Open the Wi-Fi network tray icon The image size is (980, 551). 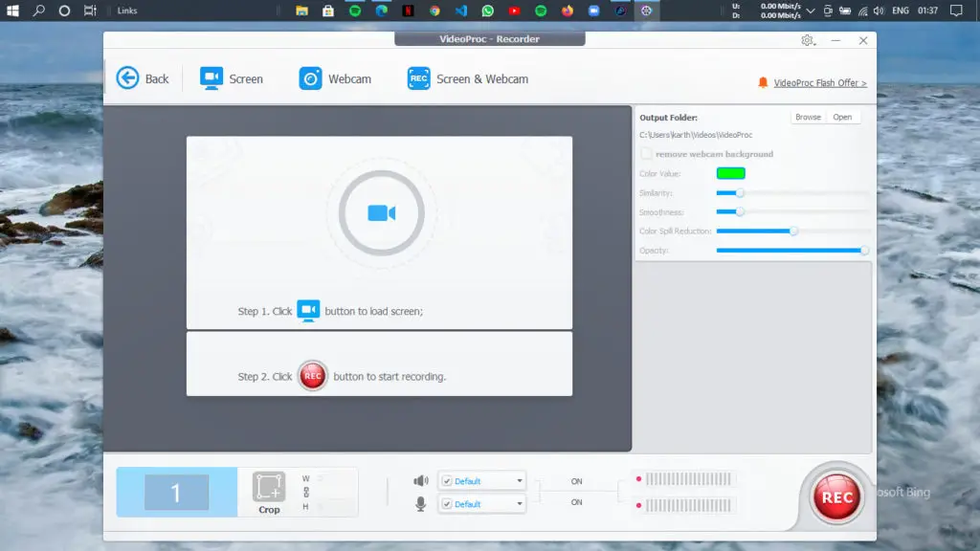pos(863,11)
